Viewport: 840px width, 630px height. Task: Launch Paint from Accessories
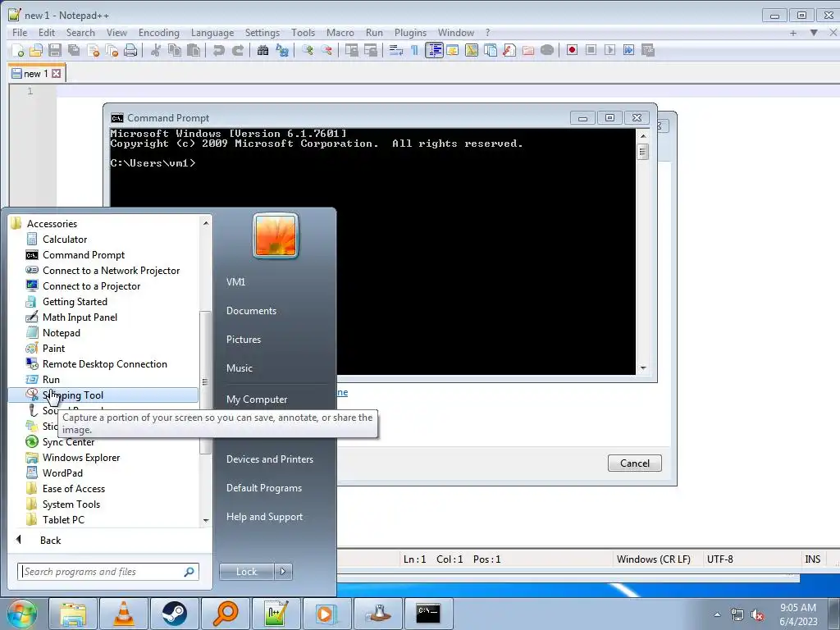pyautogui.click(x=53, y=348)
